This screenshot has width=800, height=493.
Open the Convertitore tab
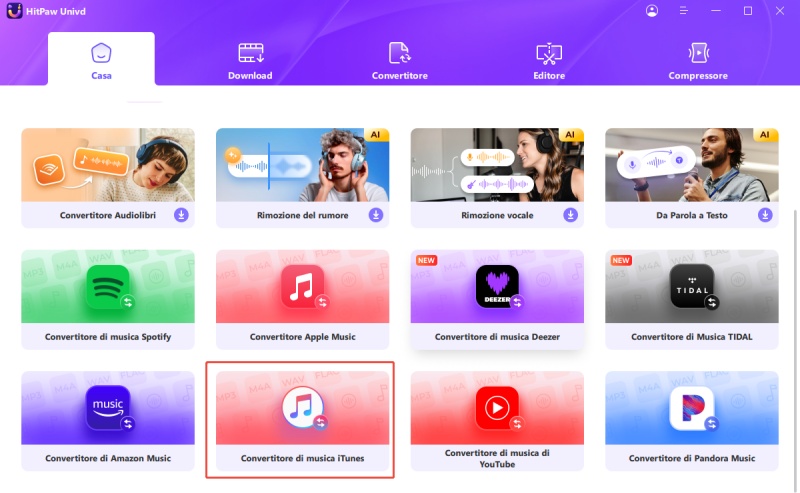[399, 61]
